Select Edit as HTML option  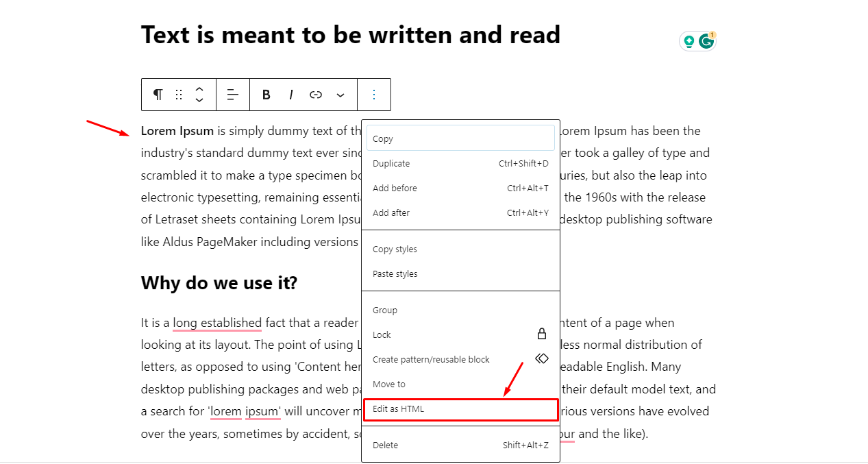pos(460,409)
